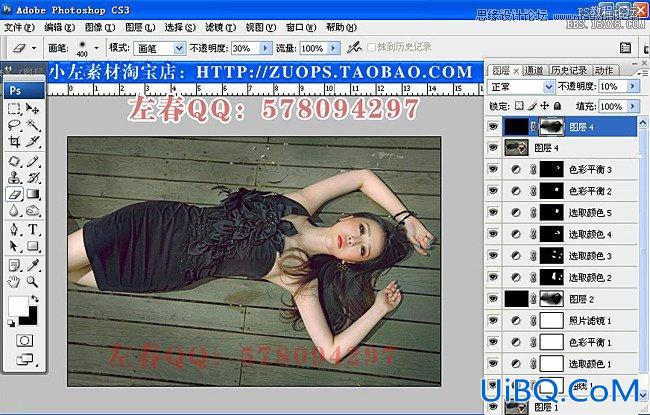Select the Lasso tool

click(x=15, y=125)
